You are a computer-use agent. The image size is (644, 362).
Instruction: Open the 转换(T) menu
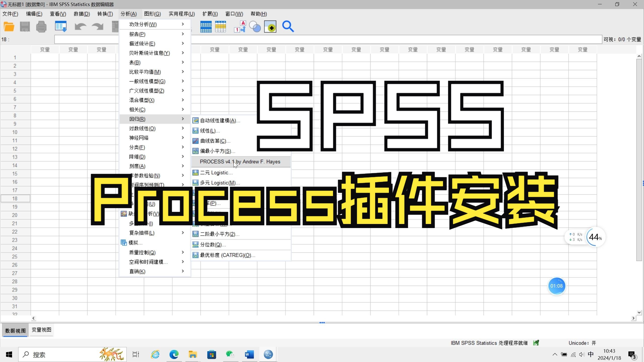[105, 14]
